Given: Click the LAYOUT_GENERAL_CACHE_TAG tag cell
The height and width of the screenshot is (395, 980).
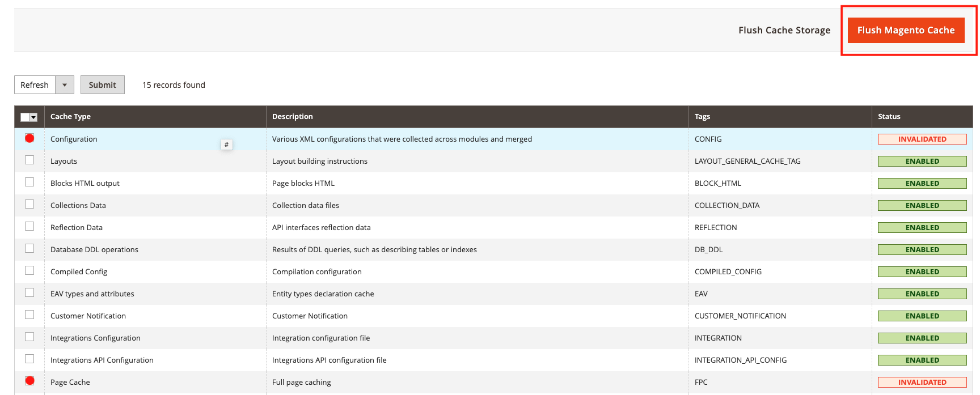Looking at the screenshot, I should (747, 162).
